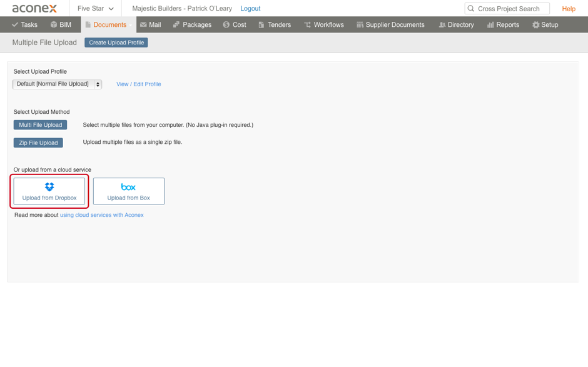Click the Select Upload Profile label
Viewport: 588px width, 367px height.
40,72
